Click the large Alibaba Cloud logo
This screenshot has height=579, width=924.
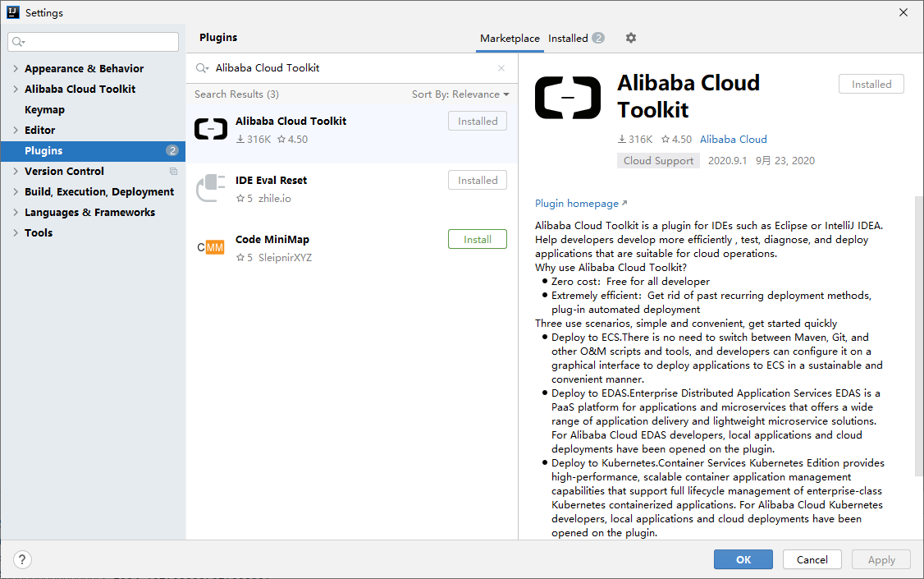pos(567,97)
